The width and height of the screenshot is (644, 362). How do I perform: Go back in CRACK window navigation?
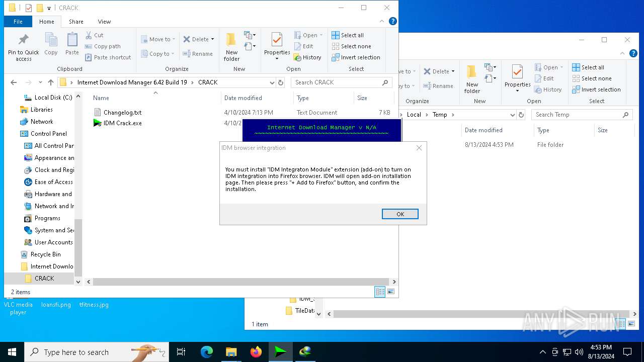(14, 82)
